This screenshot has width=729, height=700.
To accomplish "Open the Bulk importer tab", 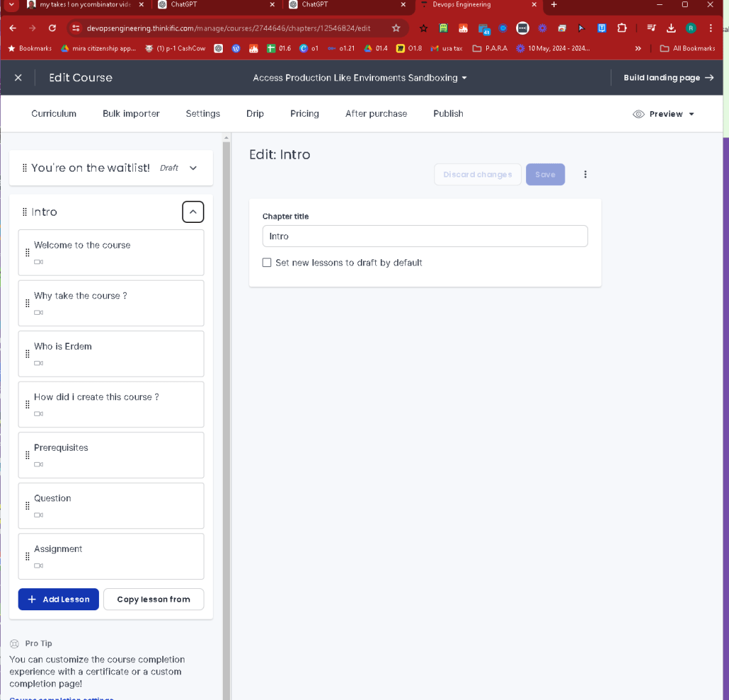I will (131, 113).
